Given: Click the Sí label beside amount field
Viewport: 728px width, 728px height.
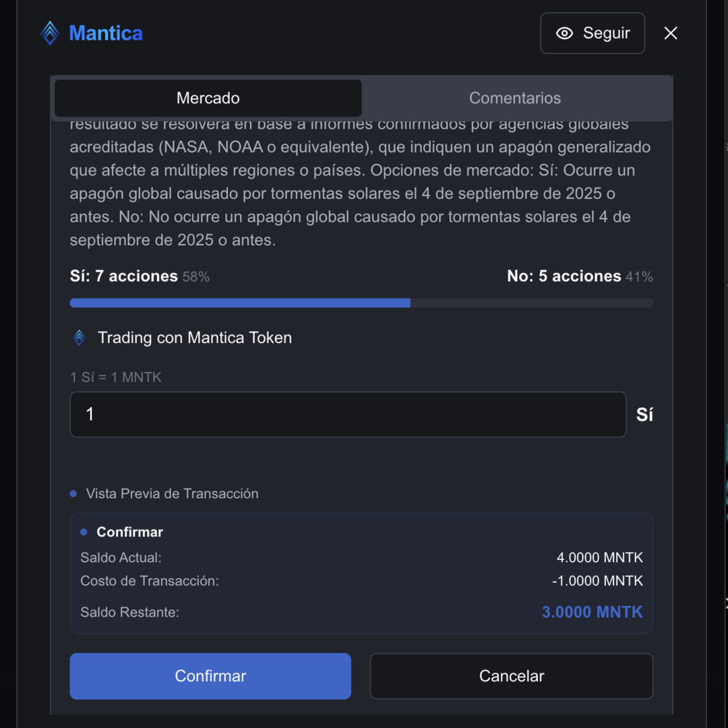Looking at the screenshot, I should (x=644, y=415).
